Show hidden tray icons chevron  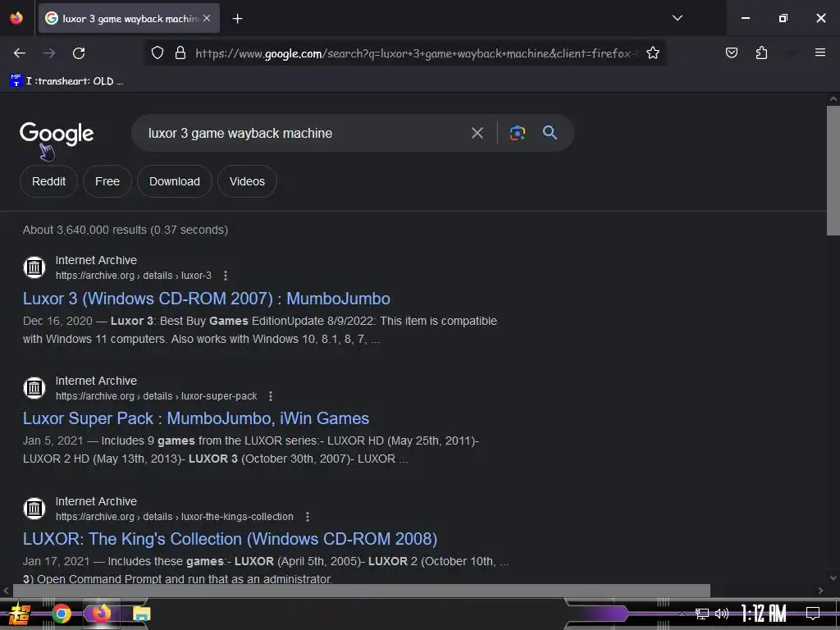click(682, 614)
